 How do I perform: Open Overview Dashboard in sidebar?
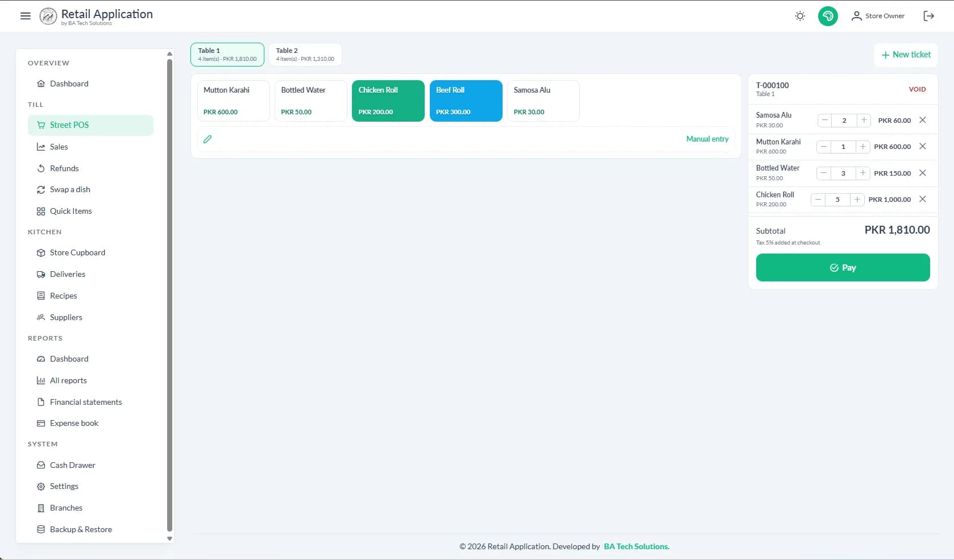(x=90, y=84)
